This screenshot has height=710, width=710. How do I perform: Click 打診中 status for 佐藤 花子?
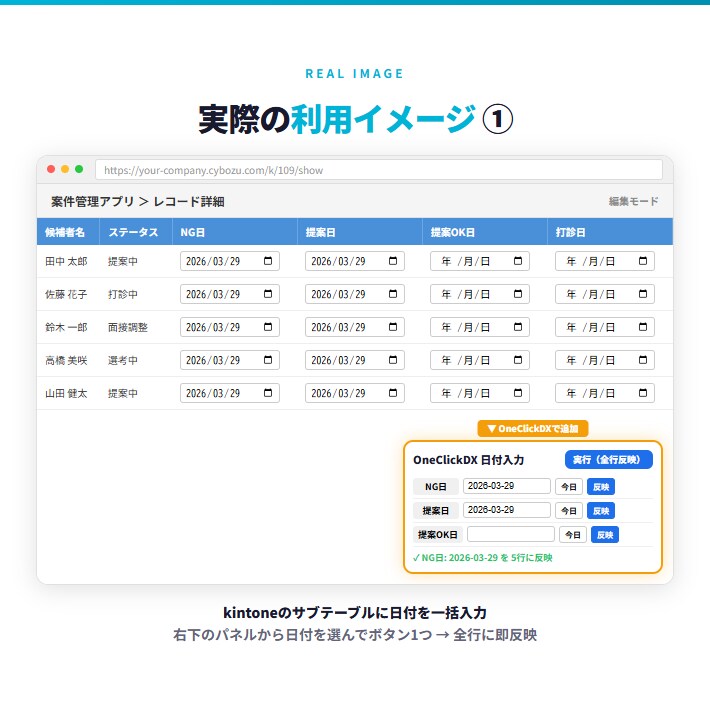[x=123, y=294]
